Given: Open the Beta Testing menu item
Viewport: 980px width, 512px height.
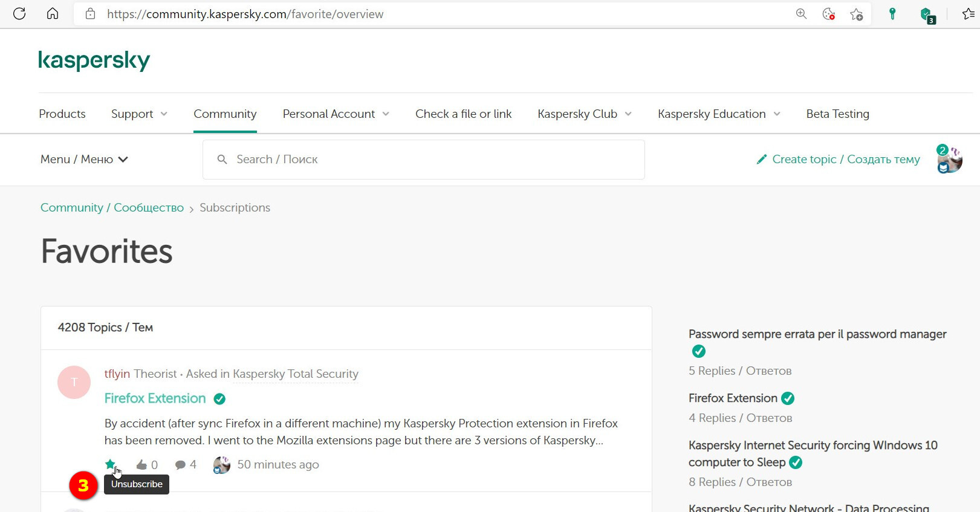Looking at the screenshot, I should [837, 114].
